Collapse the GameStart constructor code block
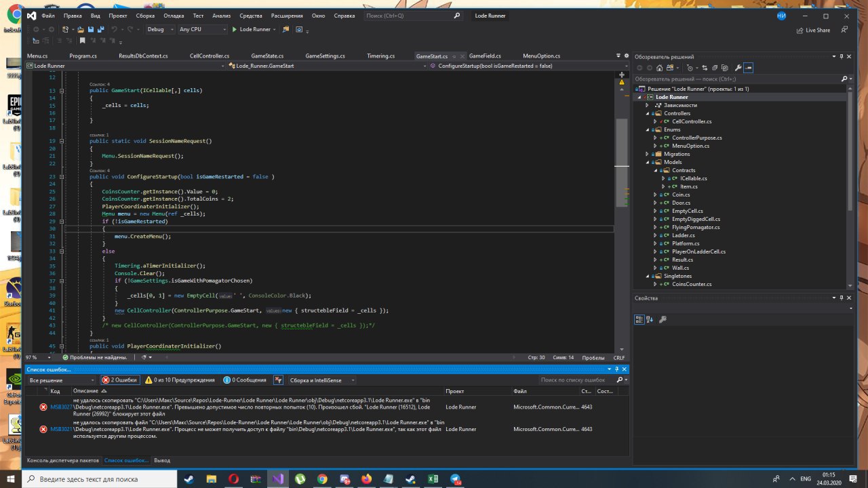868x488 pixels. (x=61, y=90)
